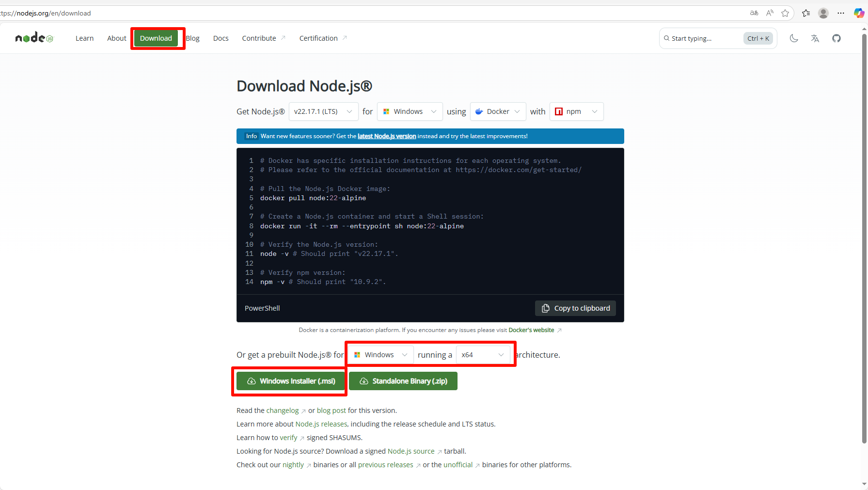This screenshot has height=490, width=868.
Task: Toggle dark mode moon icon
Action: click(x=794, y=38)
